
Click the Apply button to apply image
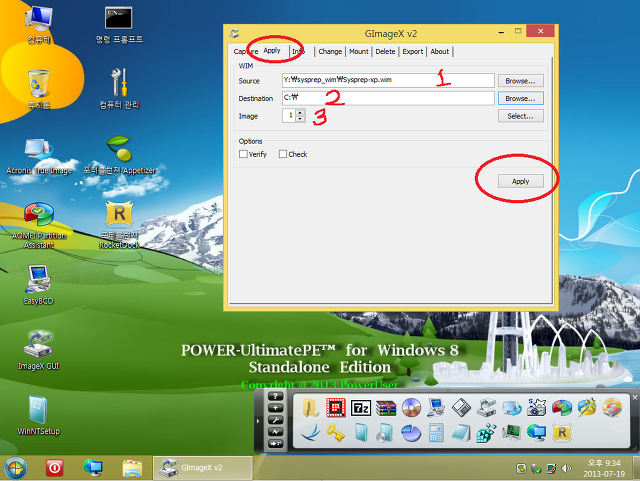pos(520,181)
